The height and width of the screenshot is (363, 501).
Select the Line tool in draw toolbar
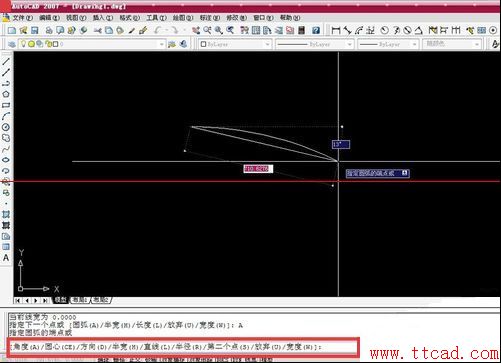(x=6, y=61)
